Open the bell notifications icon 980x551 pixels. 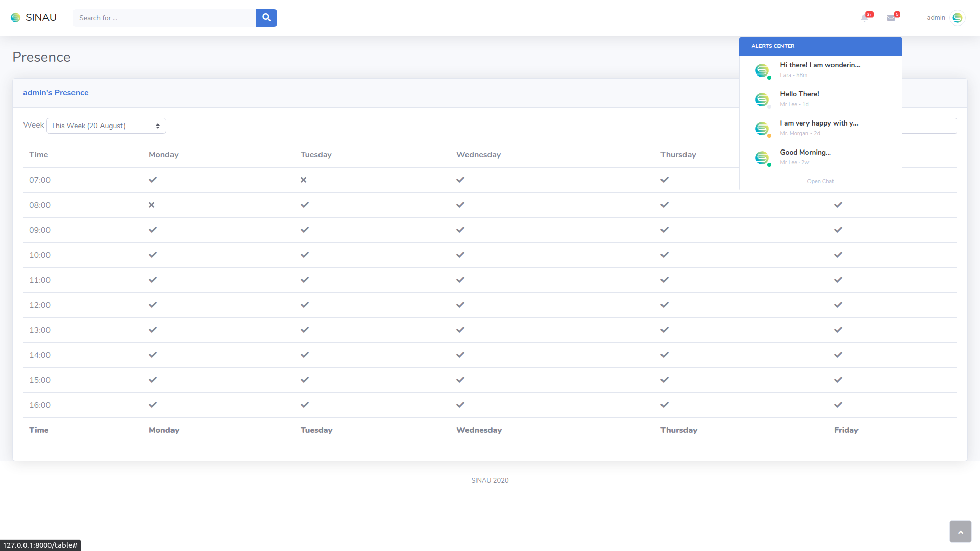click(x=864, y=18)
